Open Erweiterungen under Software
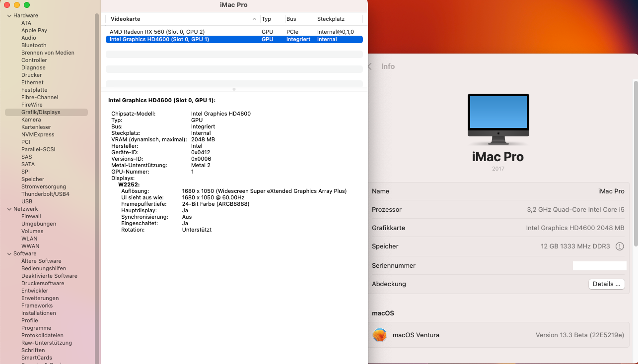Image resolution: width=638 pixels, height=364 pixels. [x=40, y=298]
